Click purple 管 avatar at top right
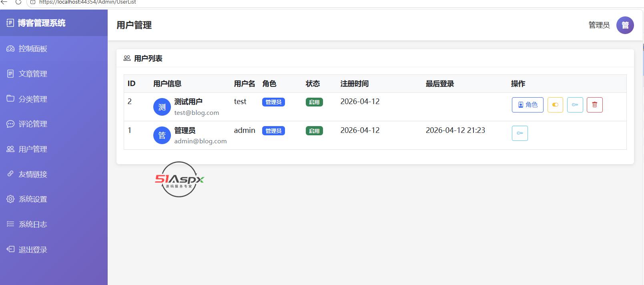This screenshot has width=644, height=285. point(625,25)
